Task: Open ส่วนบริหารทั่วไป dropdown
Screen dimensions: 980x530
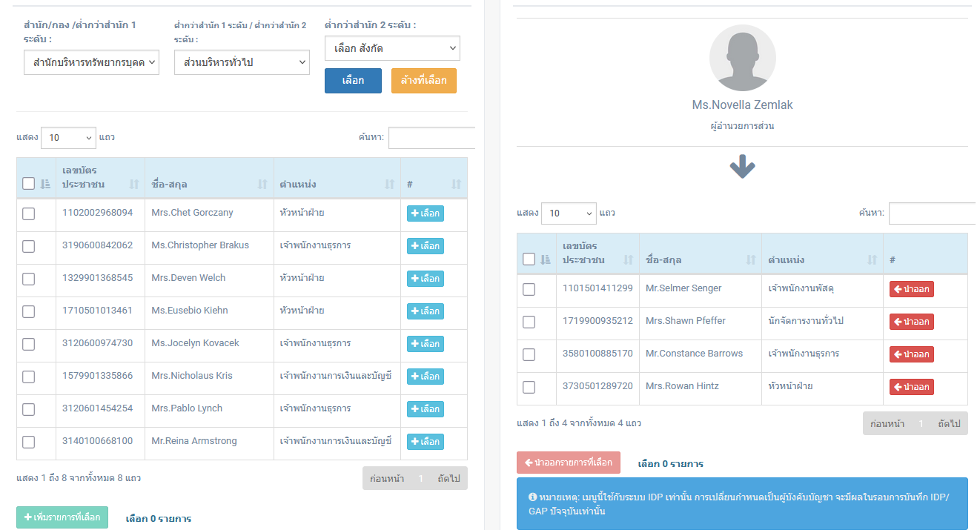Action: click(x=242, y=63)
